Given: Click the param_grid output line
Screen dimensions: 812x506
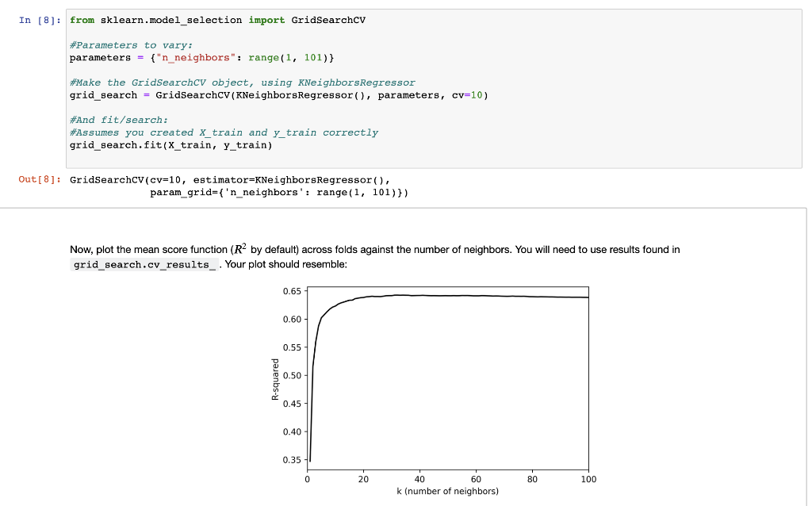Looking at the screenshot, I should (x=279, y=193).
